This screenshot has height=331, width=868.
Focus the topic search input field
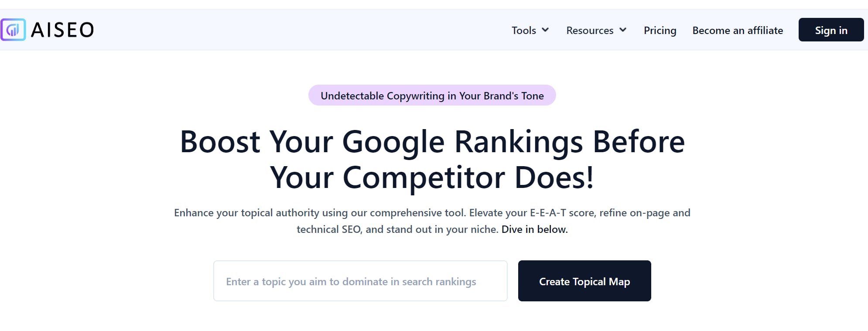pos(360,281)
